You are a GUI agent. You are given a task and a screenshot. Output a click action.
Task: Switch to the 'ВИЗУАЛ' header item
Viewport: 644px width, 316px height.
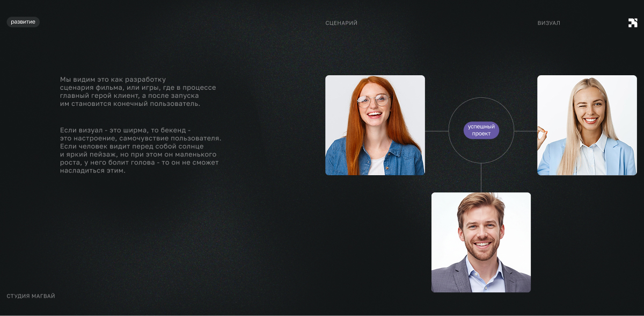click(x=548, y=23)
